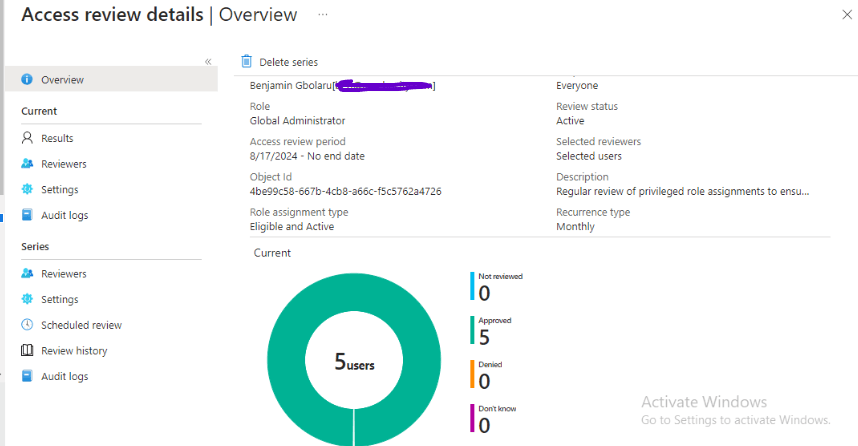Select the Overview menu item label
The width and height of the screenshot is (858, 446).
coord(62,79)
